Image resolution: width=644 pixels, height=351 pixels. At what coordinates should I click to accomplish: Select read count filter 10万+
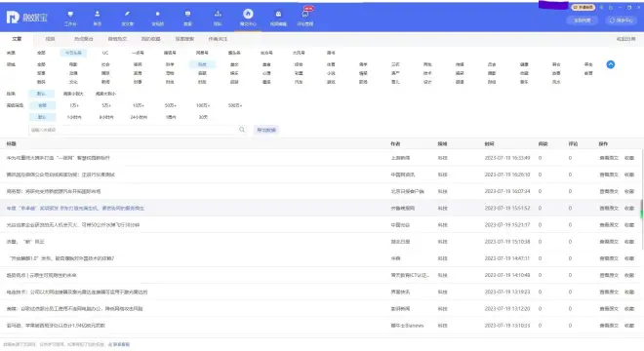[139, 105]
